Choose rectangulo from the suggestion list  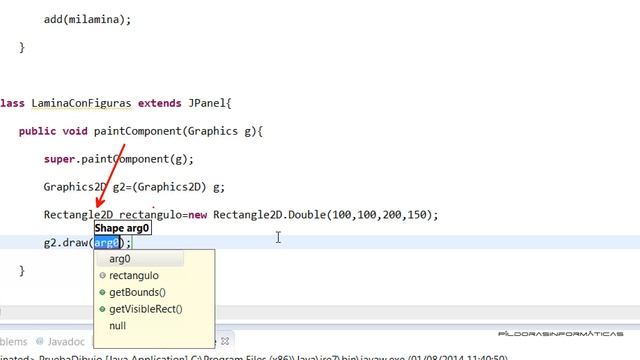click(134, 276)
